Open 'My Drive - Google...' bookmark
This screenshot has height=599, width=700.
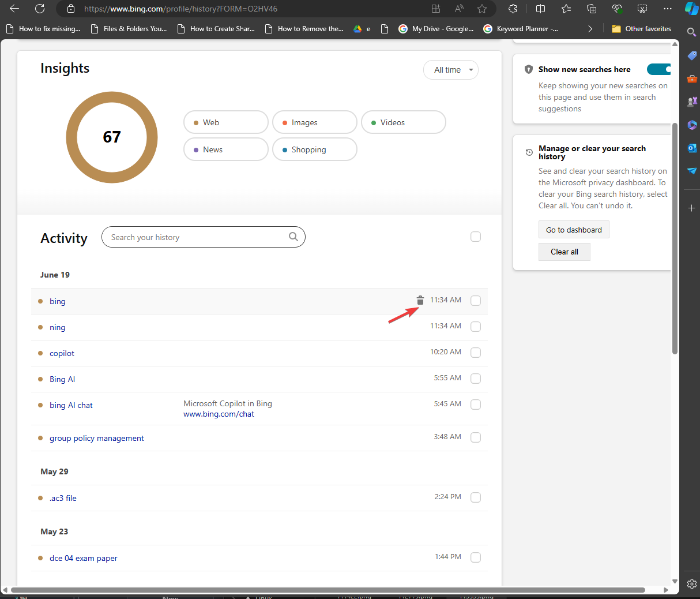[436, 28]
